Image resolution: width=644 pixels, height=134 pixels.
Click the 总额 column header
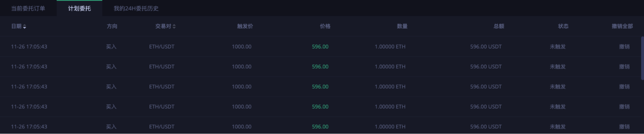499,26
